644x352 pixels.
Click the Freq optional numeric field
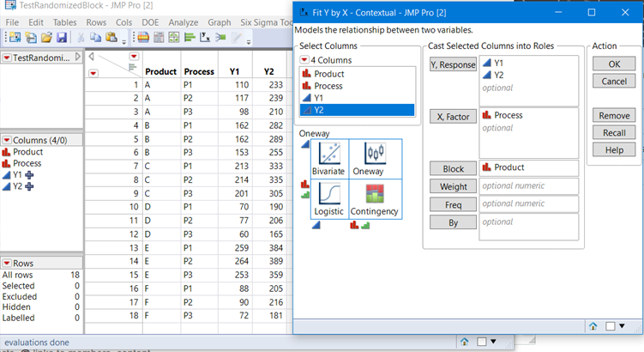(x=529, y=203)
